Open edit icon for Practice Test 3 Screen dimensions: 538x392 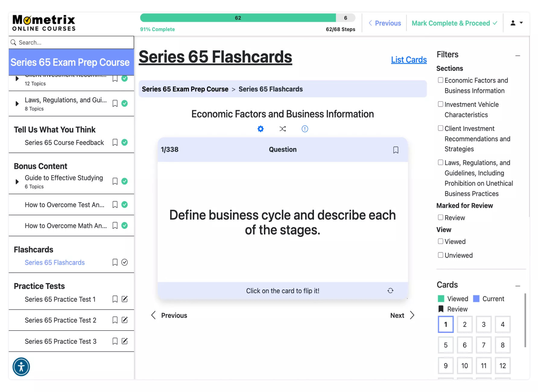pyautogui.click(x=125, y=341)
